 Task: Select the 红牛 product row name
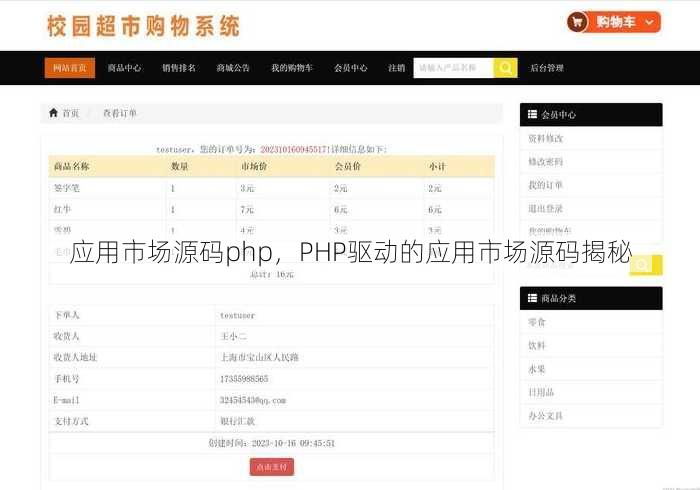tap(62, 209)
